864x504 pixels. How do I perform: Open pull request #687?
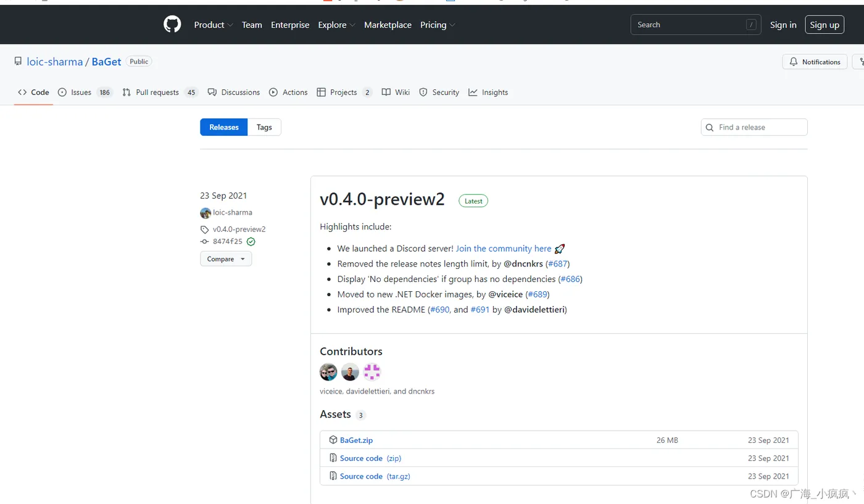(x=558, y=263)
